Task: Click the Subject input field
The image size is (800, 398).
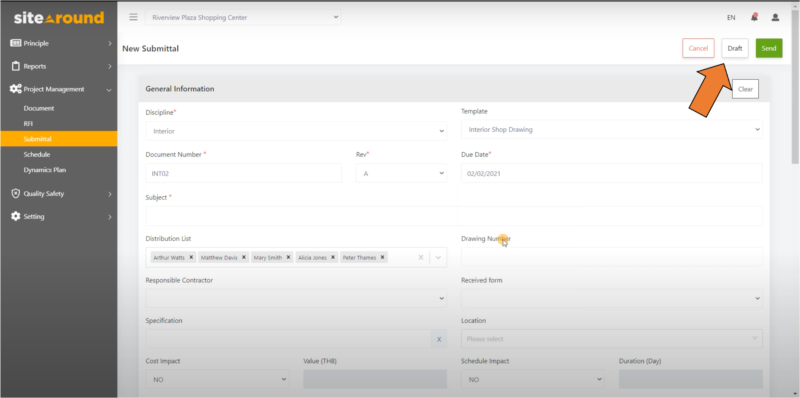Action: [x=454, y=216]
